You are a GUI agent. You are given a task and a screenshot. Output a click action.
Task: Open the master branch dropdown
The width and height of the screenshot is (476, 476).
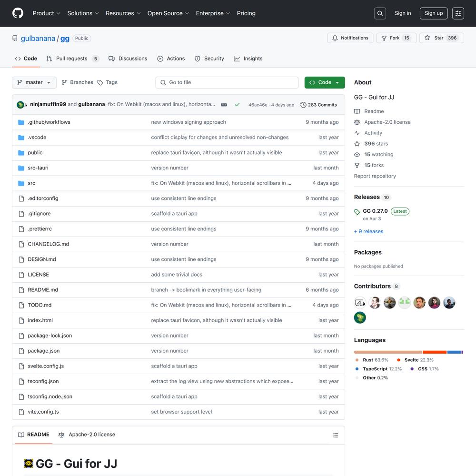coord(34,82)
